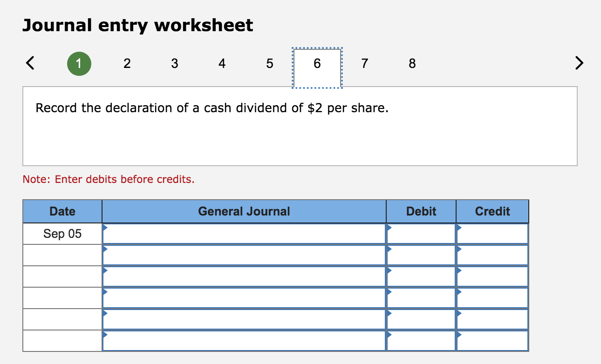Select the active green entry 1 button
Viewport: 601px width, 364px height.
(79, 63)
